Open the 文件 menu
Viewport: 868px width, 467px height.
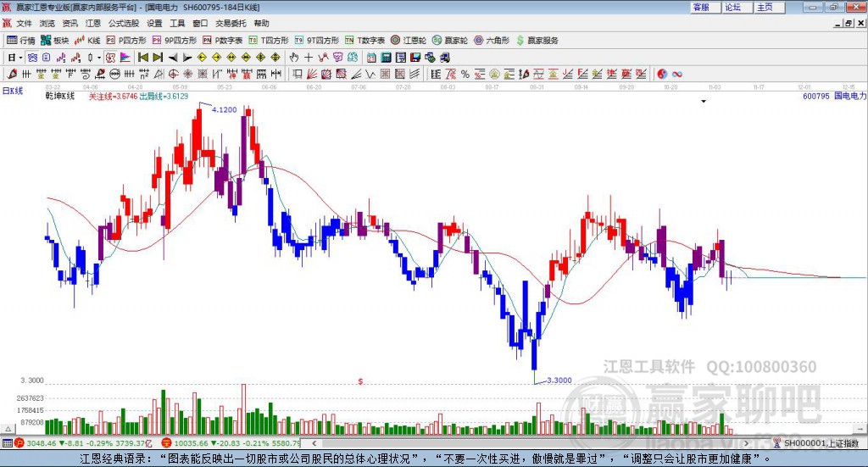24,23
